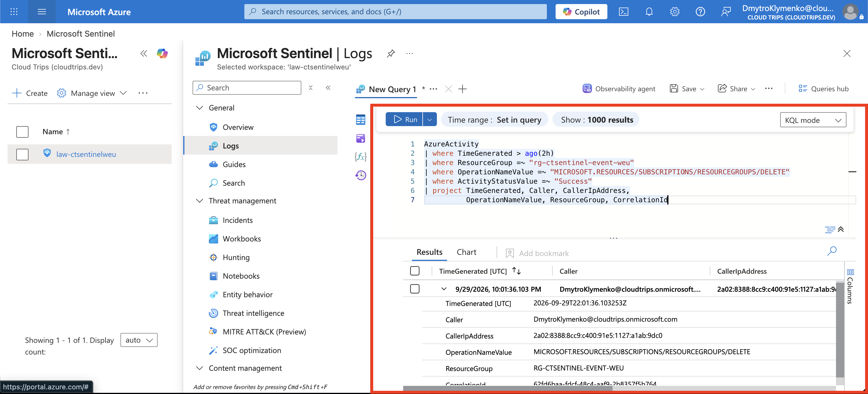Toggle the results header select-all checkbox

coord(415,271)
